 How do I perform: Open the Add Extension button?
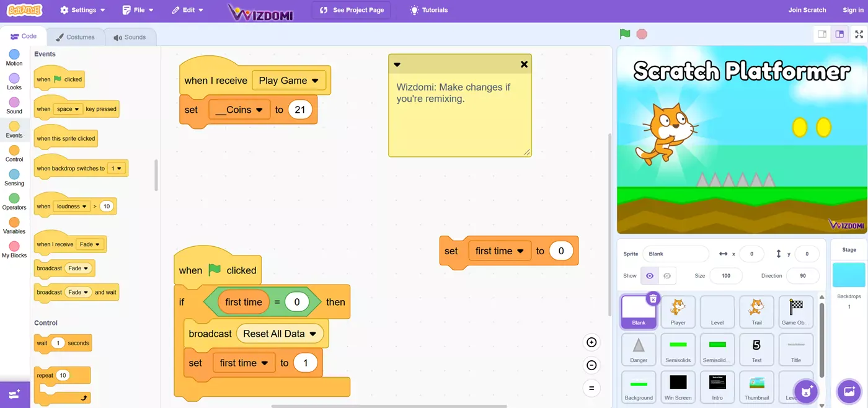[15, 394]
